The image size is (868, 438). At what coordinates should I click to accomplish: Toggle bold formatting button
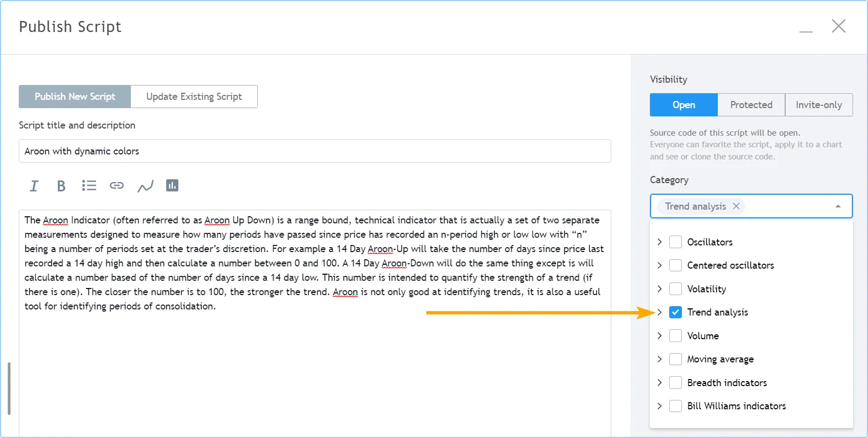coord(61,186)
